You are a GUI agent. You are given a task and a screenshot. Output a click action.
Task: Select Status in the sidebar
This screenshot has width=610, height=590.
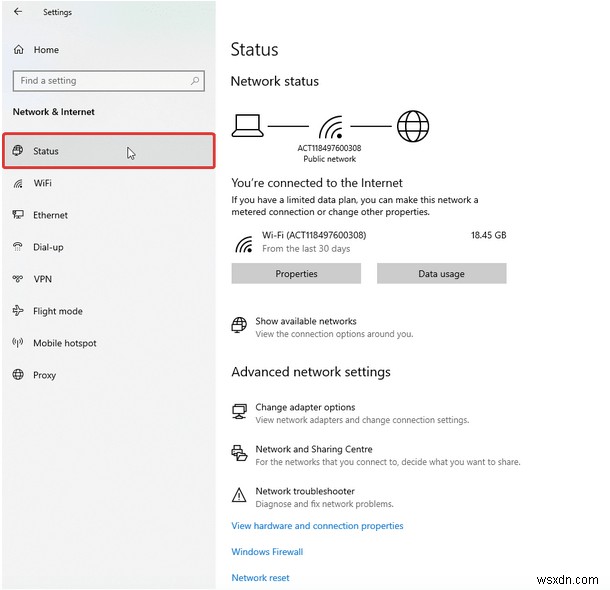(x=109, y=151)
